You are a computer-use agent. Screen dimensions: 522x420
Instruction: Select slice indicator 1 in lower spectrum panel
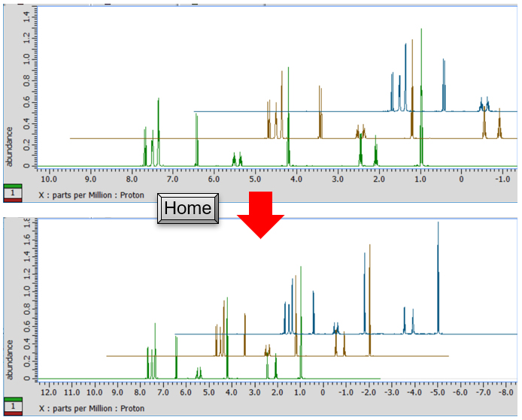[13, 407]
